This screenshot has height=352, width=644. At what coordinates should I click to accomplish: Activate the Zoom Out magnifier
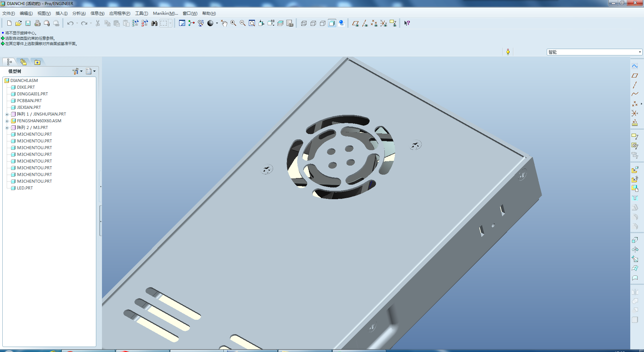(243, 23)
